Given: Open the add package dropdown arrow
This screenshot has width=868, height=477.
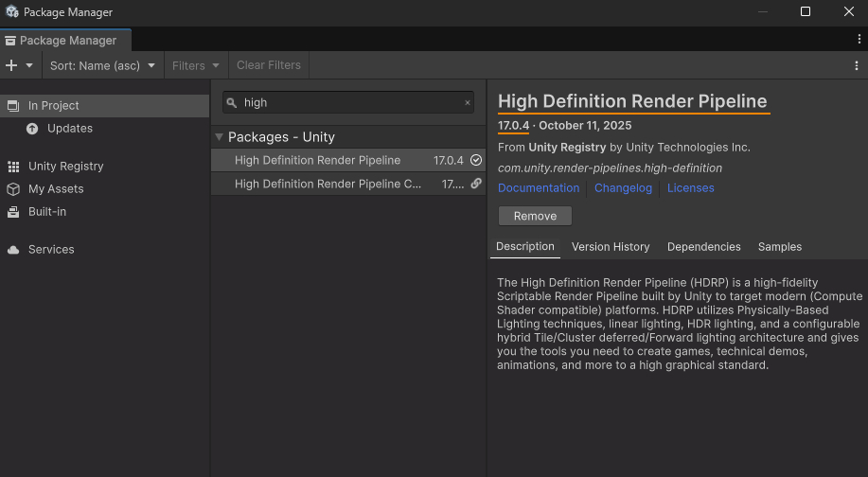Looking at the screenshot, I should [x=29, y=65].
